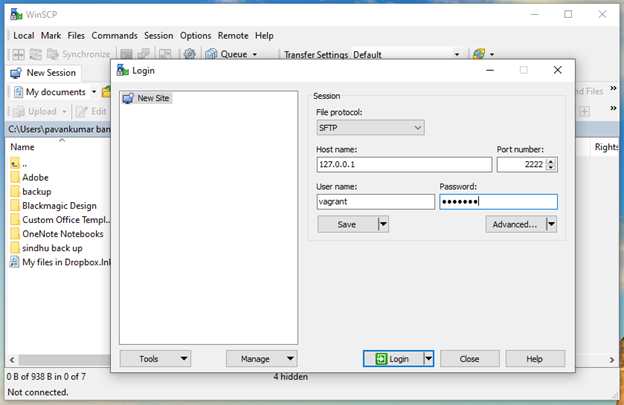This screenshot has height=405, width=624.
Task: Select the Blackmagic Design folder
Action: 53,206
